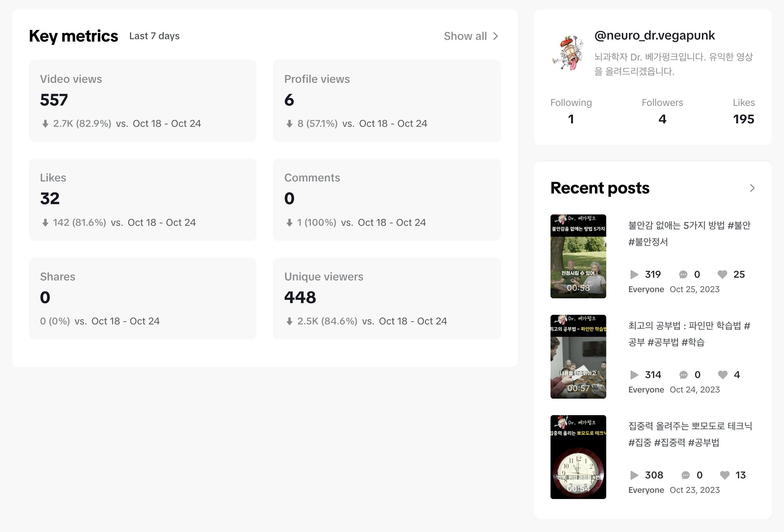Click the profile avatar image
The width and height of the screenshot is (784, 532).
[x=568, y=53]
